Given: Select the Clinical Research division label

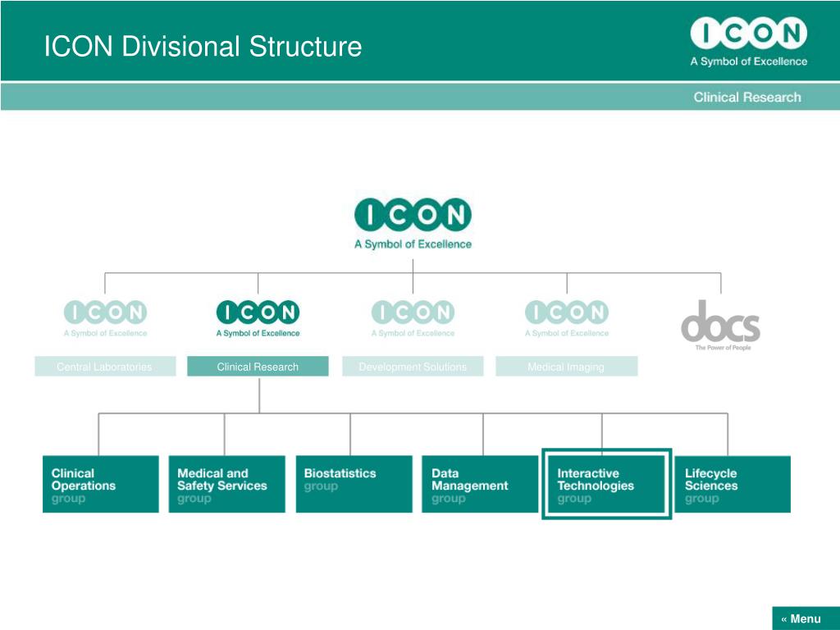Looking at the screenshot, I should pos(258,367).
